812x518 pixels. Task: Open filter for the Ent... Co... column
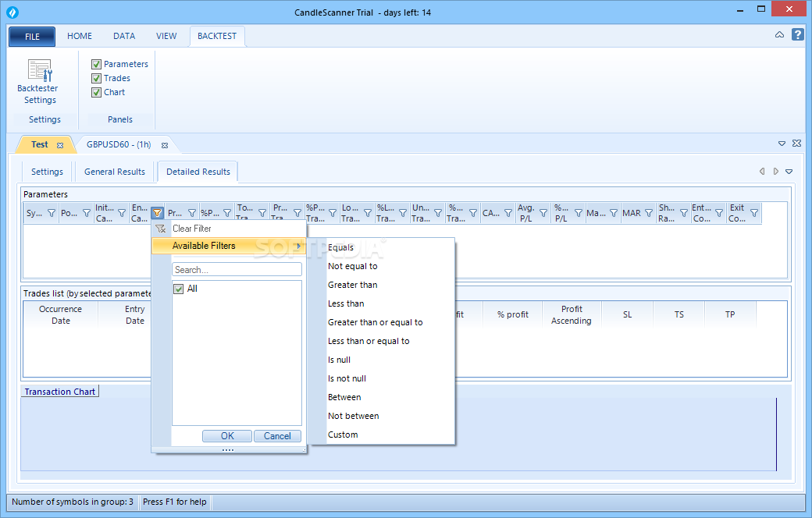pyautogui.click(x=719, y=213)
